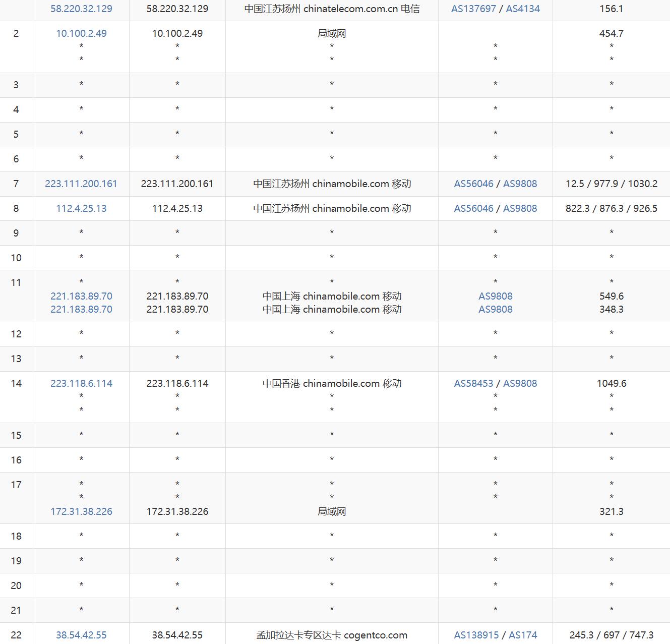This screenshot has width=670, height=644.
Task: Click the AS137697 link
Action: tap(473, 9)
